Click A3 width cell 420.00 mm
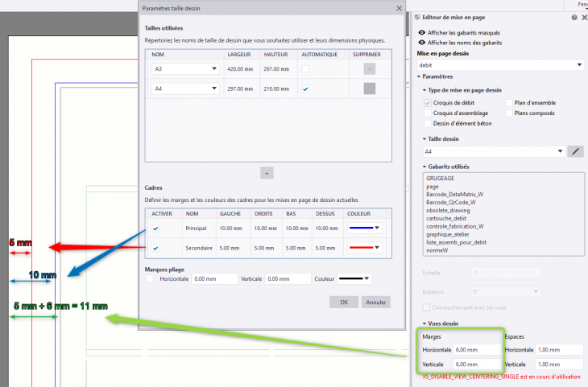The image size is (588, 387). [240, 69]
